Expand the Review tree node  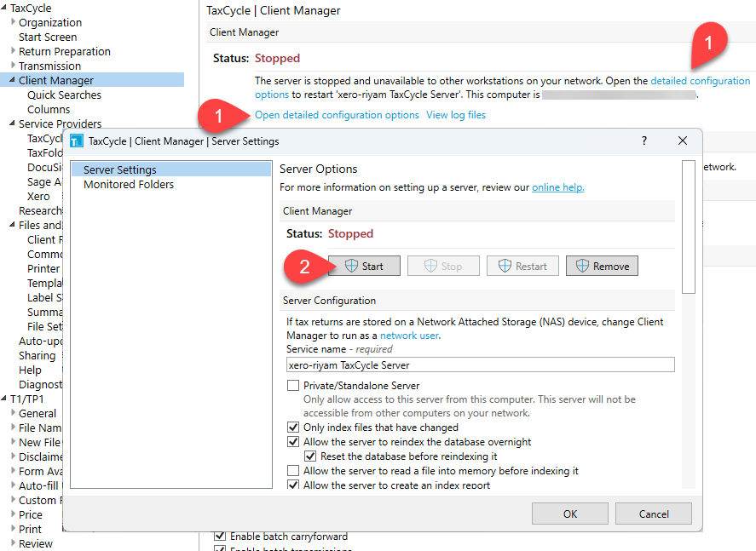point(13,542)
